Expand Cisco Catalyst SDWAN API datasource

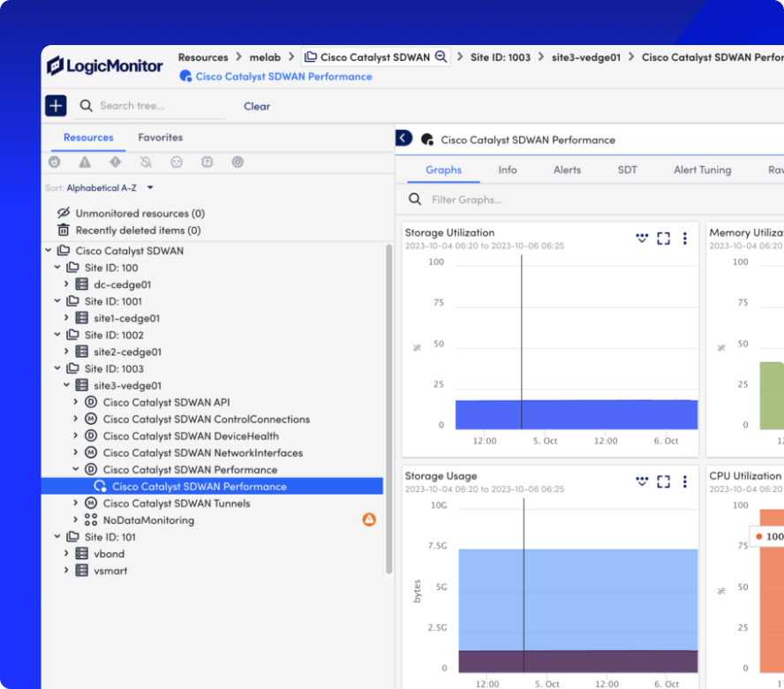[76, 402]
